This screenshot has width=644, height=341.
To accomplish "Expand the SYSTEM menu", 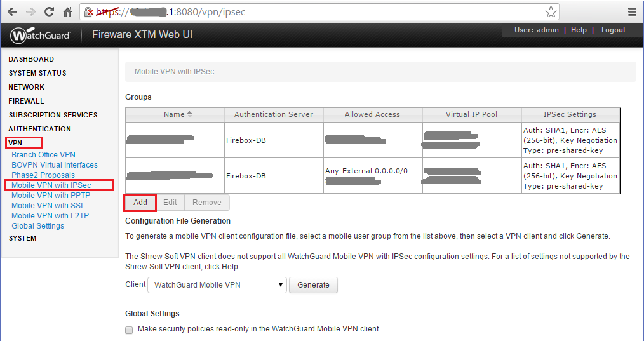I will click(23, 238).
